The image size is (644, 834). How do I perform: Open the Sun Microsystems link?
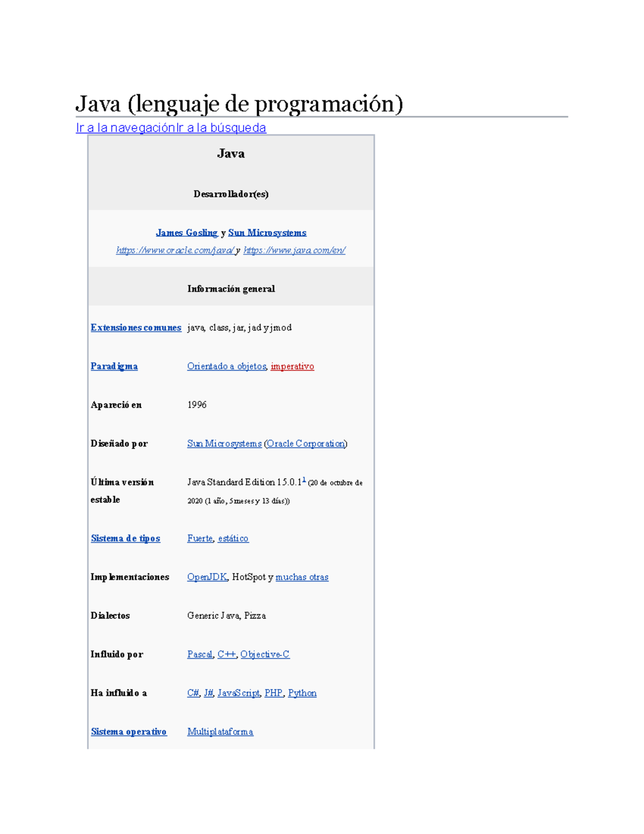(x=267, y=233)
